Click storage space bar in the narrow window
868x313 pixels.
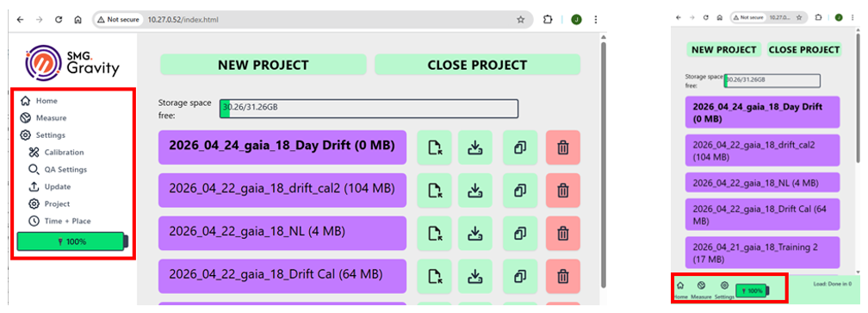pyautogui.click(x=772, y=81)
